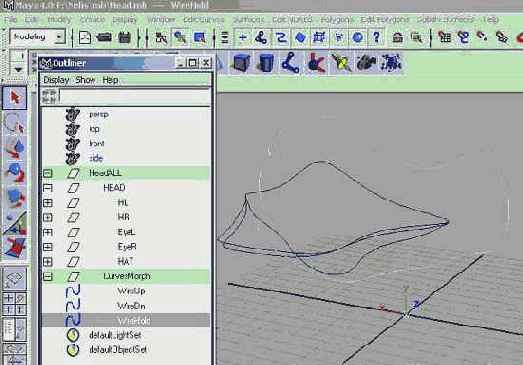Click the cylinder shelf icon

tap(266, 63)
